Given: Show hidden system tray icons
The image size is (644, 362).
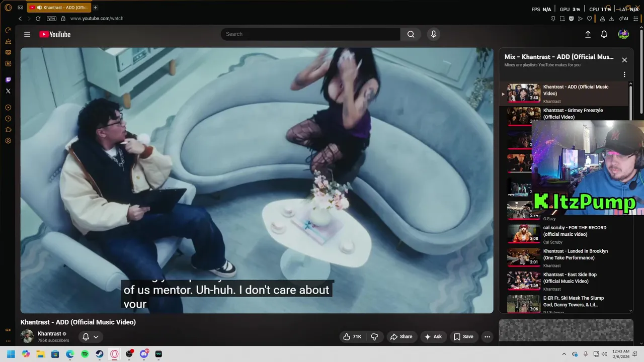Looking at the screenshot, I should [564, 354].
